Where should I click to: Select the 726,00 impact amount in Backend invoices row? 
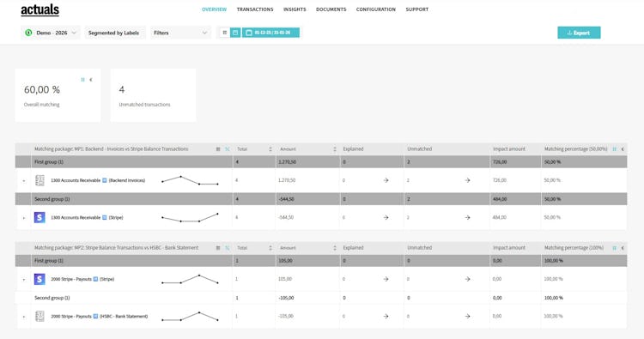coord(500,180)
